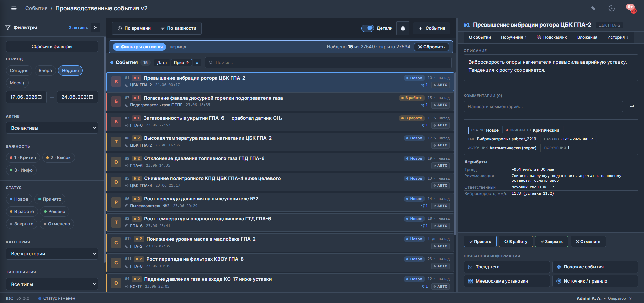
Task: Select the О событии tab
Action: pos(480,37)
